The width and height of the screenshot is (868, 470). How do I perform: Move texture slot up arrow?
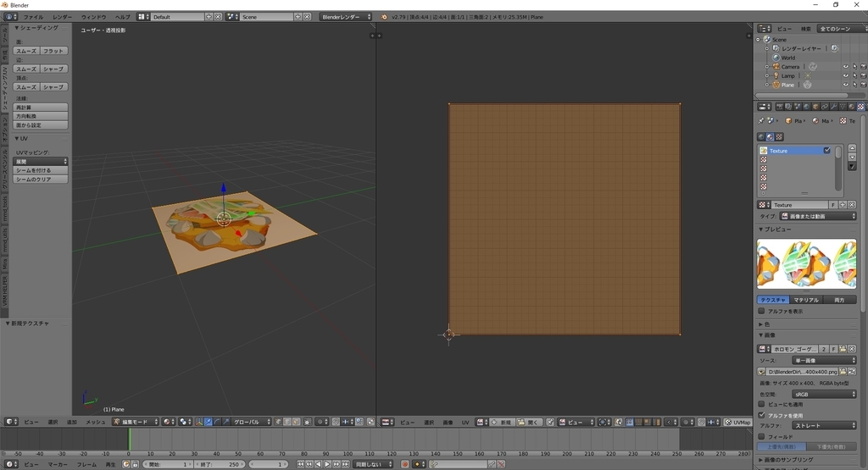852,148
